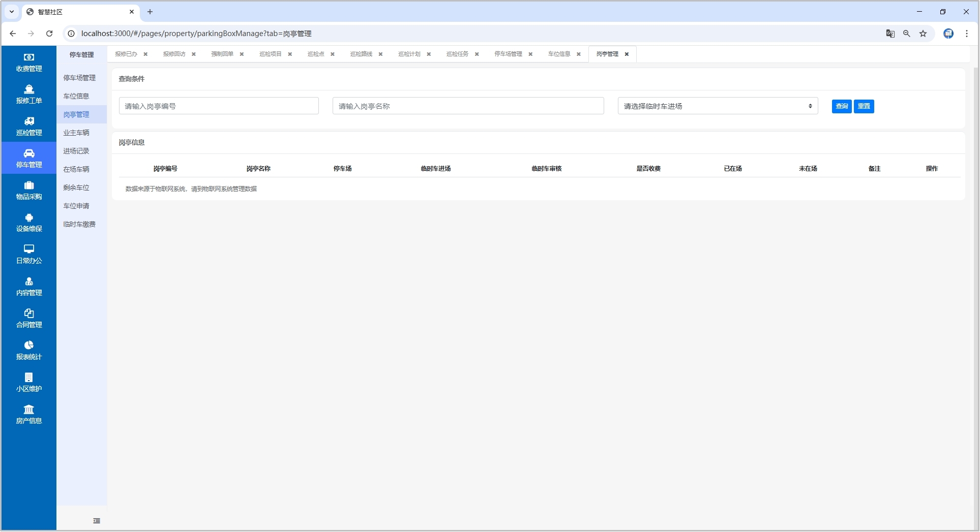Screen dimensions: 980x532
Task: Open 设备维保 module icon
Action: (x=29, y=217)
